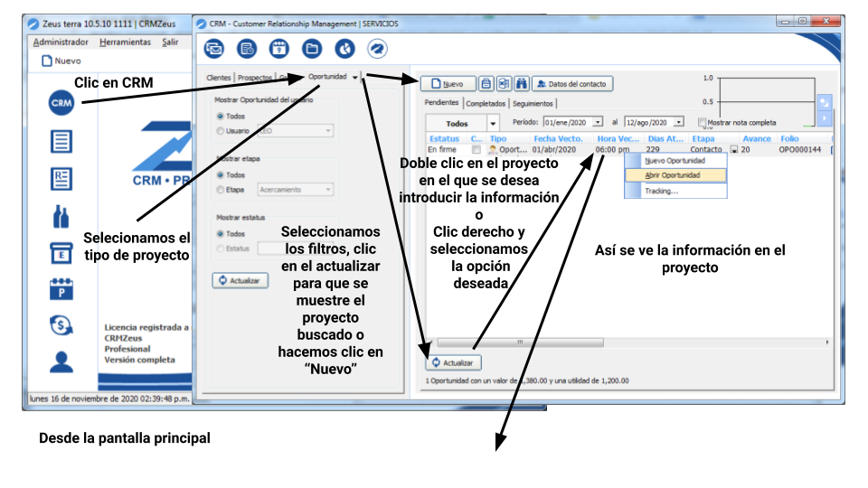This screenshot has width=868, height=488.
Task: Click Actualizar below the opportunity list
Action: coord(453,363)
